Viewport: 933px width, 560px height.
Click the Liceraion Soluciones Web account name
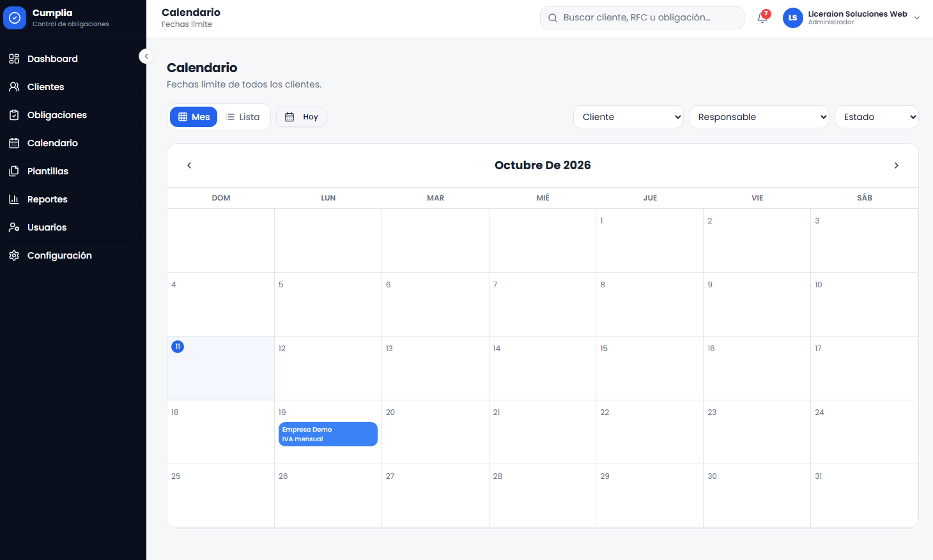858,14
